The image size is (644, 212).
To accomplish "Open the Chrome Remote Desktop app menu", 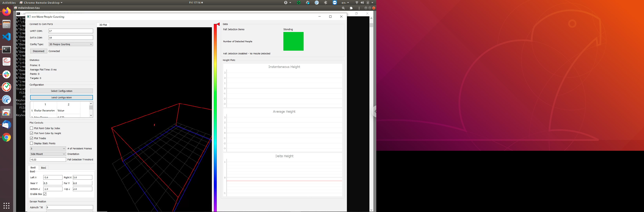I will [41, 3].
